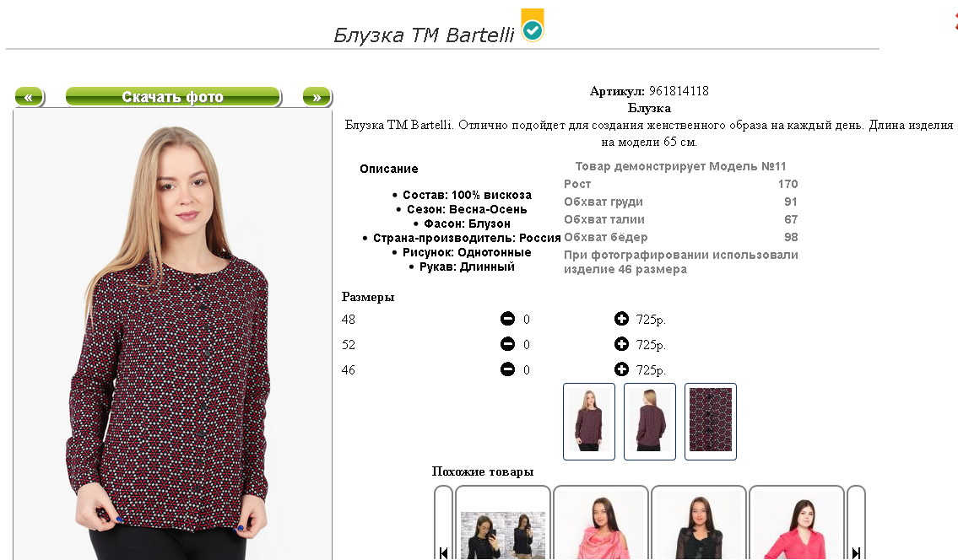Click the Похожие товары heading
Viewport: 958px width, 560px height.
483,471
